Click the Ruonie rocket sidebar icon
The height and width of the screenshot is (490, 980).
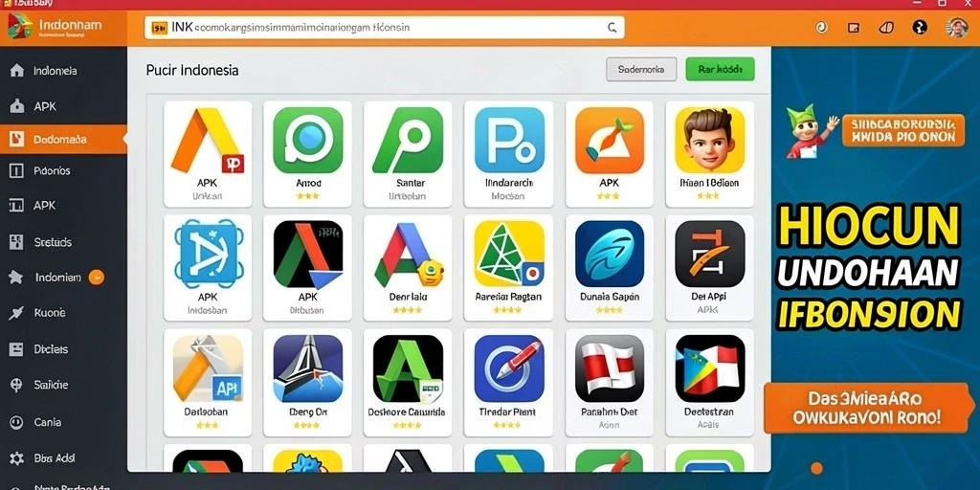(x=16, y=313)
